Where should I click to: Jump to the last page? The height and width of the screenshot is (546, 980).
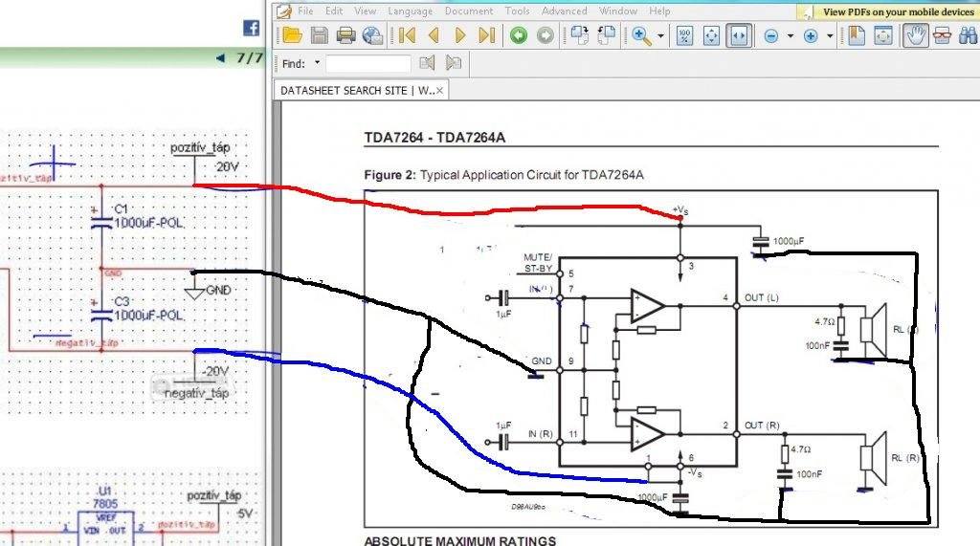point(487,35)
